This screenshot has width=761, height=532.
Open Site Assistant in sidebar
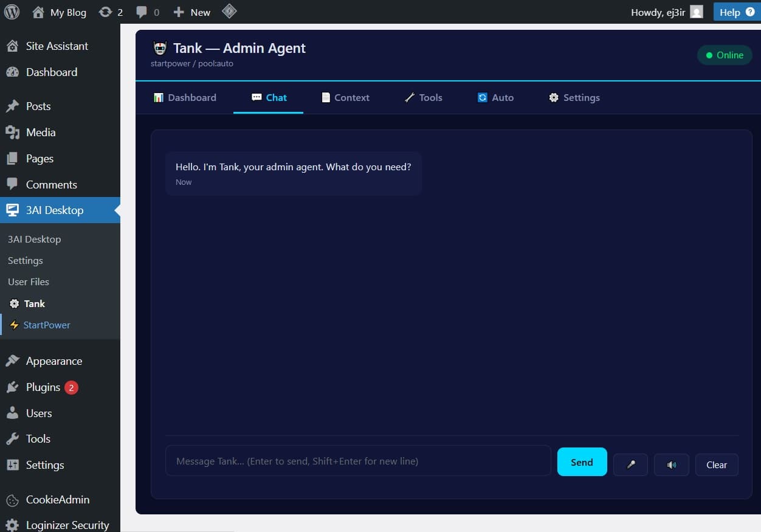click(60, 46)
